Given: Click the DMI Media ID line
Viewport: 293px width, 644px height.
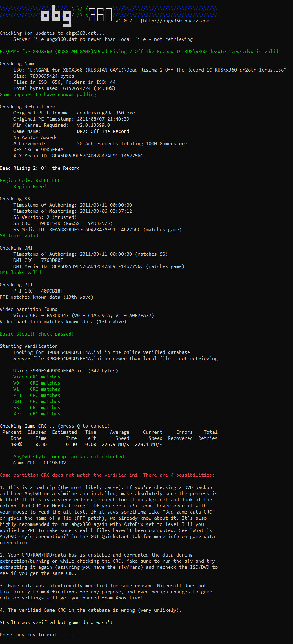Looking at the screenshot, I should coord(99,266).
